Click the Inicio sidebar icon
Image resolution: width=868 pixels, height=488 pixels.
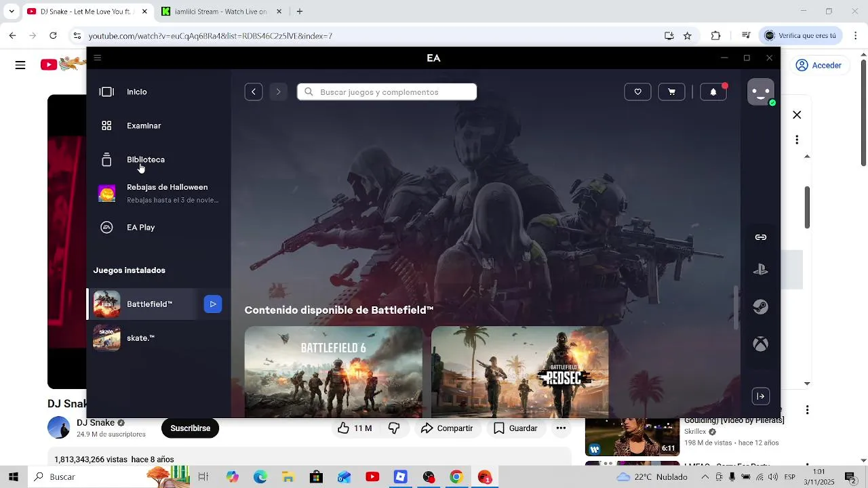(106, 91)
